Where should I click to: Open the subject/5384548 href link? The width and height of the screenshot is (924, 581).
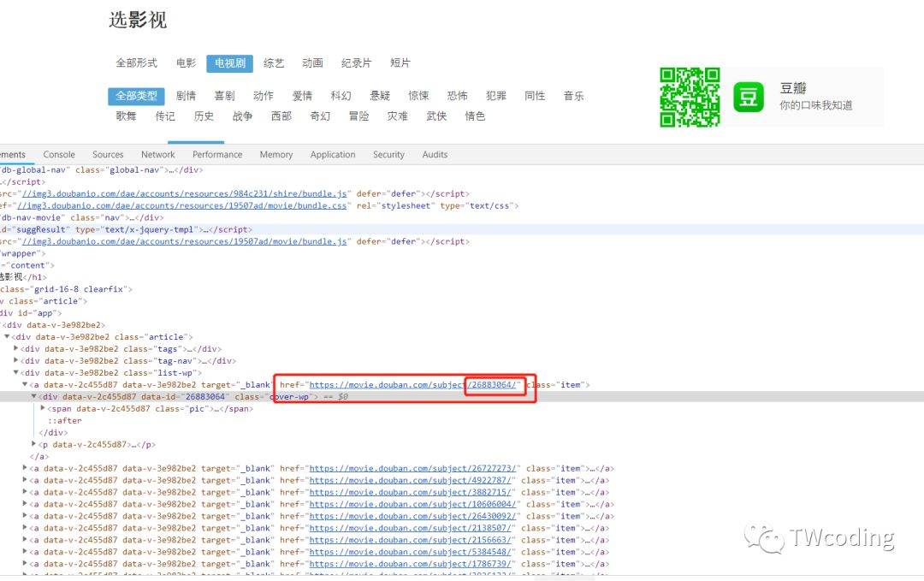click(x=411, y=552)
